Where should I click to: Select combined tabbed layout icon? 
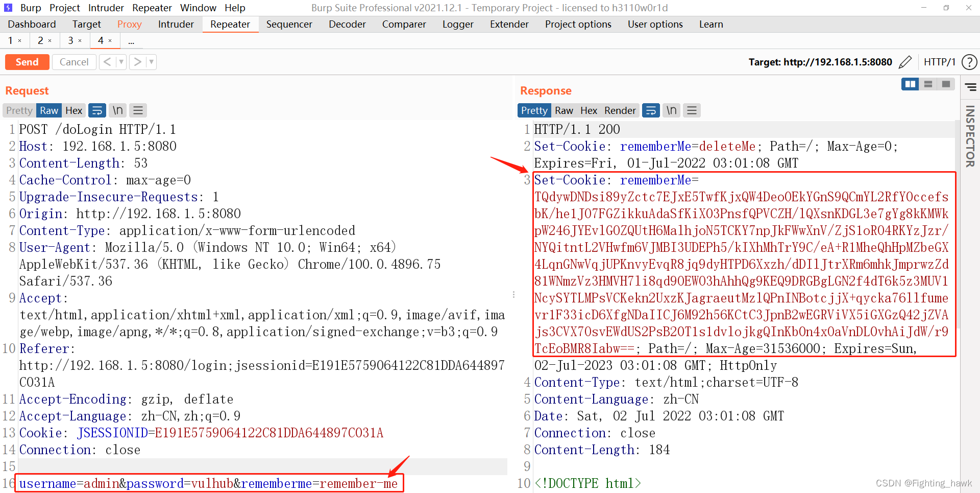(x=946, y=84)
